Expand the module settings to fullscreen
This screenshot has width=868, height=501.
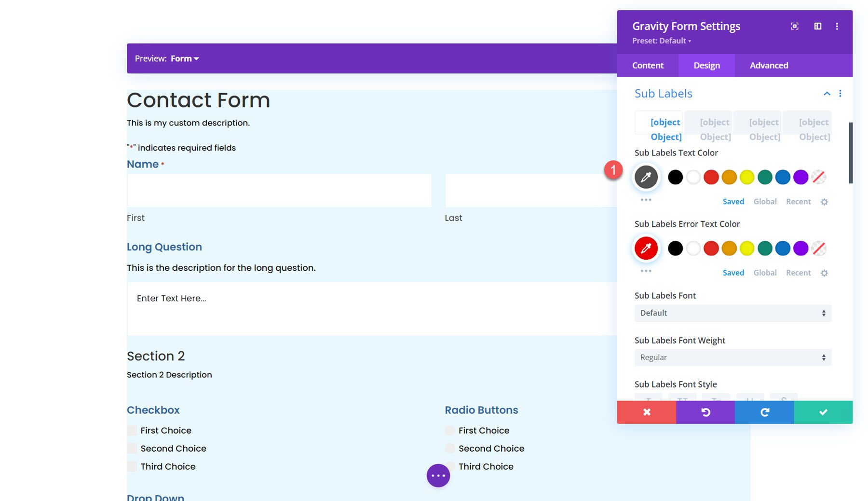tap(795, 26)
